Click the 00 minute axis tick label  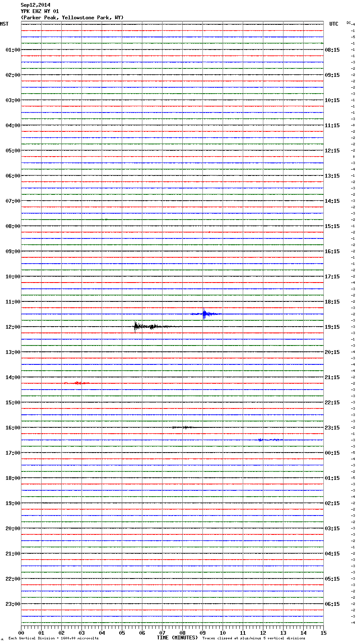[21, 633]
